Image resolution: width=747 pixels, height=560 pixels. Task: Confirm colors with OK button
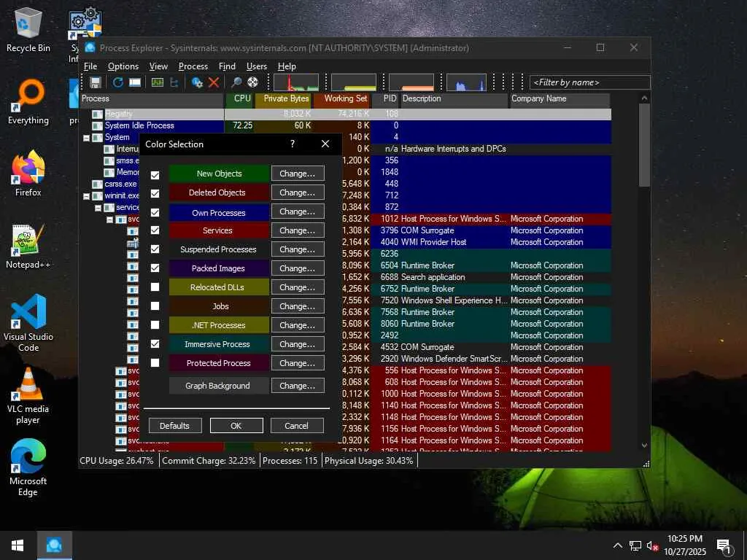pyautogui.click(x=236, y=426)
